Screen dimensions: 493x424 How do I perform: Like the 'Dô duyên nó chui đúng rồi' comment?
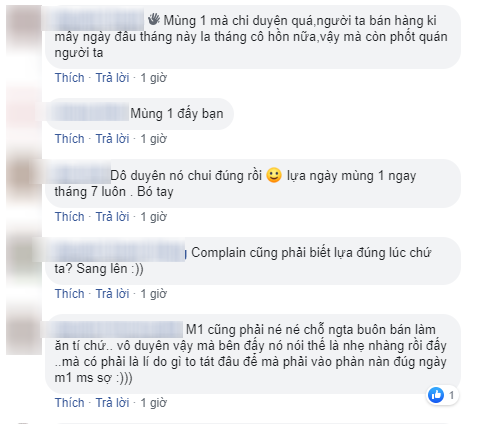(x=70, y=217)
